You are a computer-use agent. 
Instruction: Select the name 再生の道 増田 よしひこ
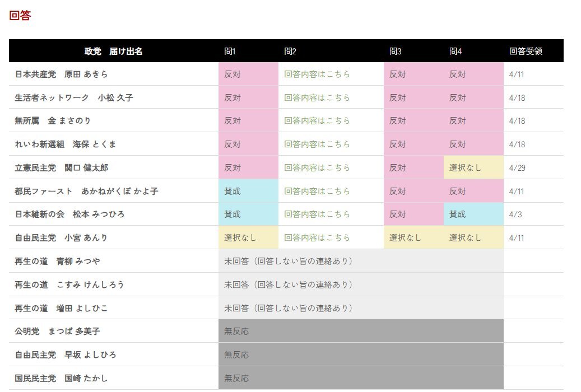pos(61,308)
